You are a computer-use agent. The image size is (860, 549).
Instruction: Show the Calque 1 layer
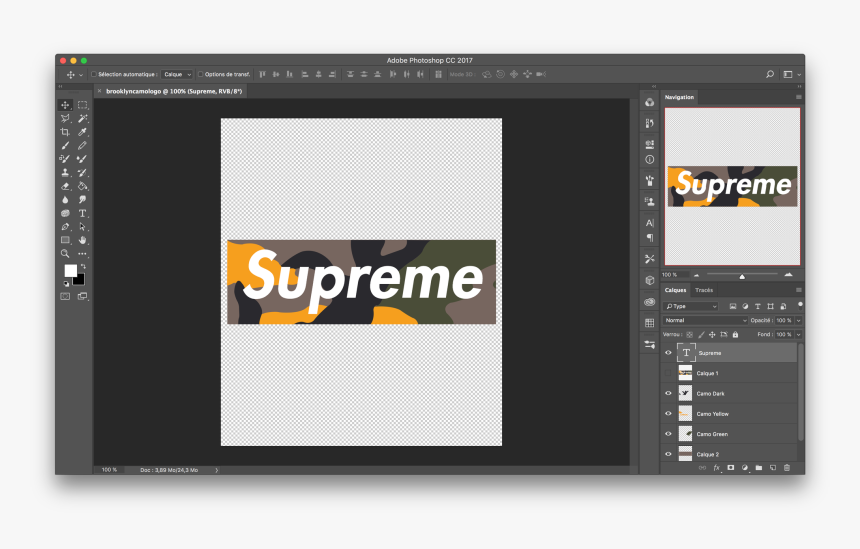[669, 373]
